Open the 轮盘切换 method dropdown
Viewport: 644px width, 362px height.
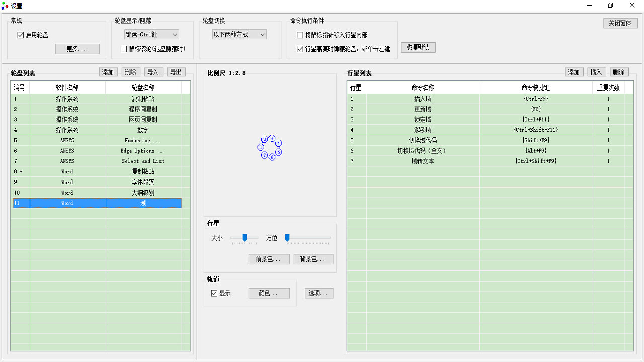pos(239,34)
